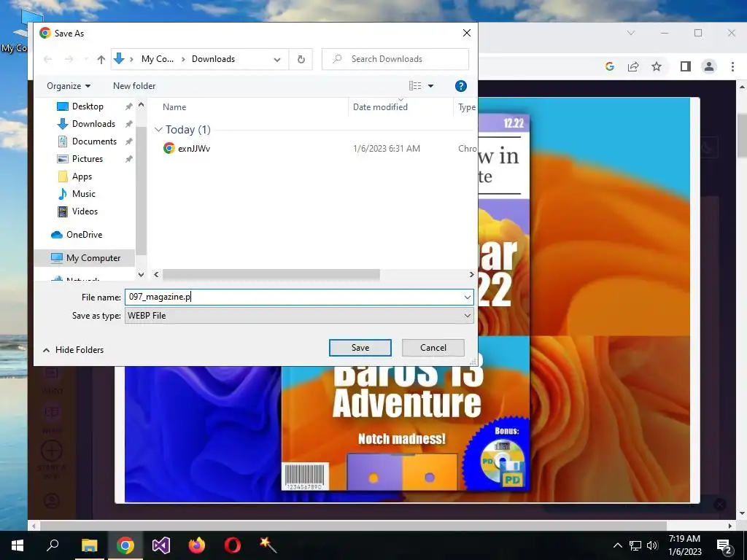The width and height of the screenshot is (747, 560).
Task: Click Google icon in Chrome toolbar
Action: [x=610, y=66]
